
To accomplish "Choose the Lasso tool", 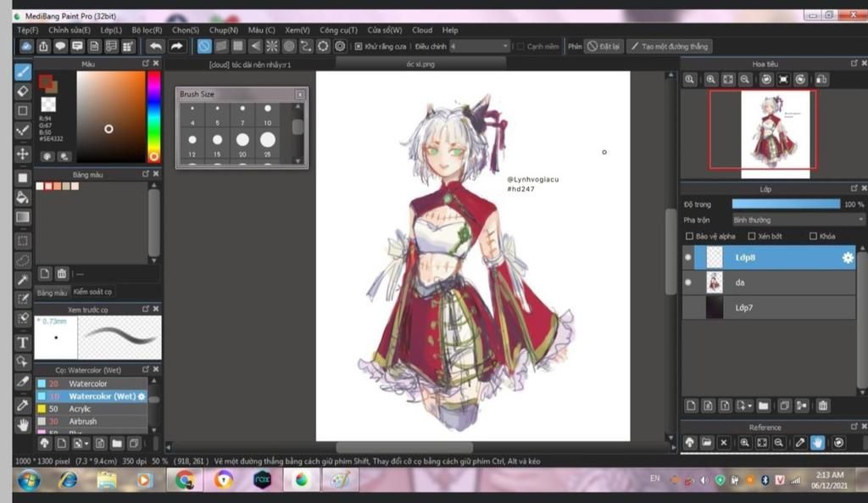I will pyautogui.click(x=23, y=260).
